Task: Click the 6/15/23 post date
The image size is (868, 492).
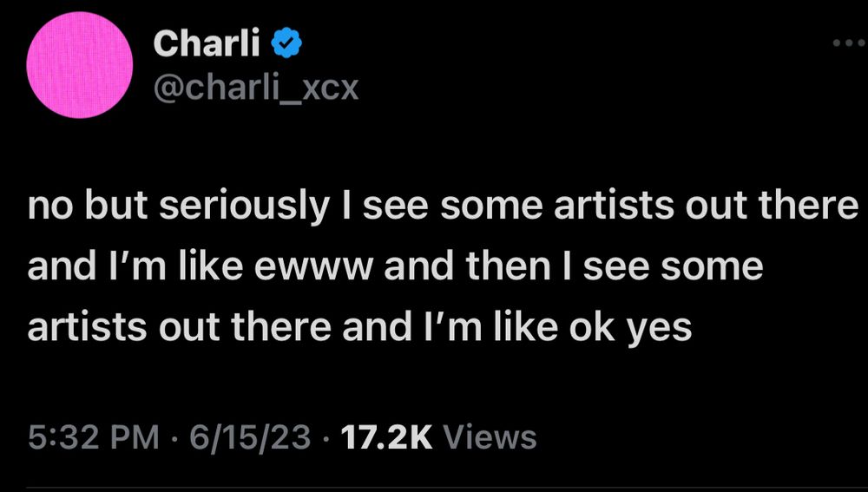Action: [x=249, y=436]
